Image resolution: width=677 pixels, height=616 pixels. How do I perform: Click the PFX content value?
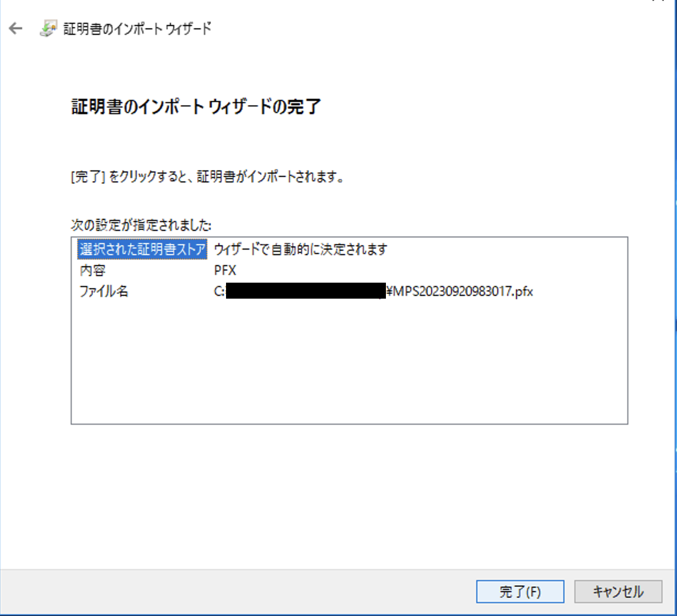coord(225,271)
